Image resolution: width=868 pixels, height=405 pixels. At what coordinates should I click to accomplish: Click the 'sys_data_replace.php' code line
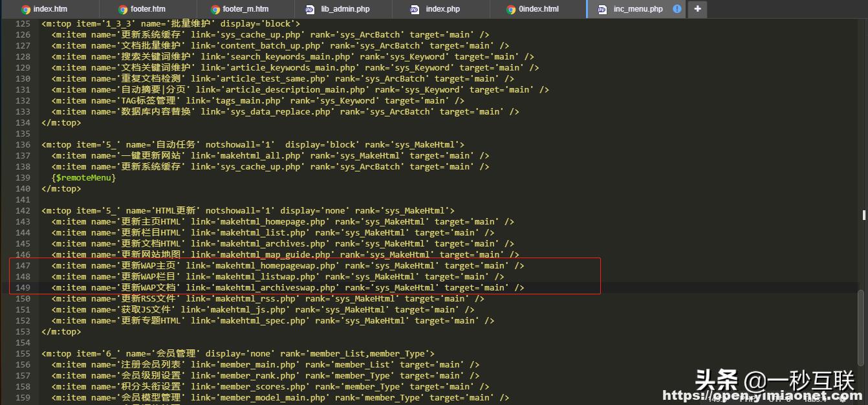[x=285, y=111]
